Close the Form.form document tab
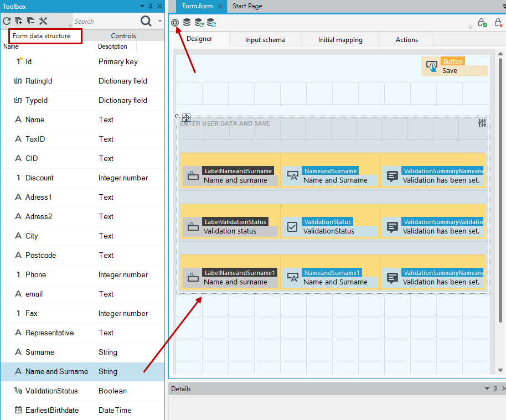Viewport: 506px width, 420px height. [x=220, y=6]
